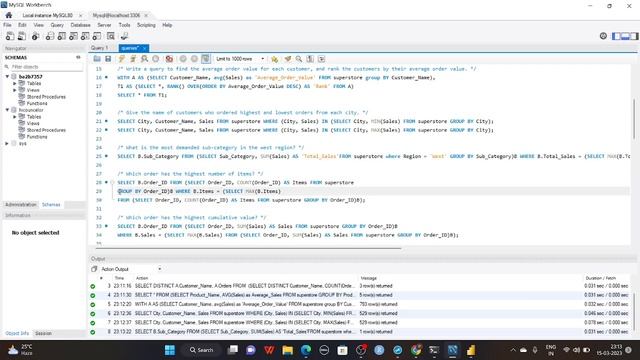Screen dimensions: 640x360
Task: Click the commit transaction icon
Action: coord(183,59)
